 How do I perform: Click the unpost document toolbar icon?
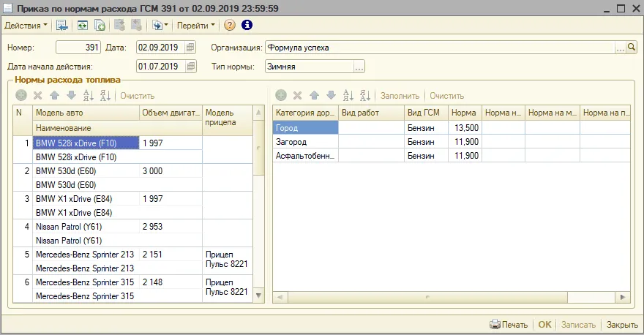coord(136,26)
